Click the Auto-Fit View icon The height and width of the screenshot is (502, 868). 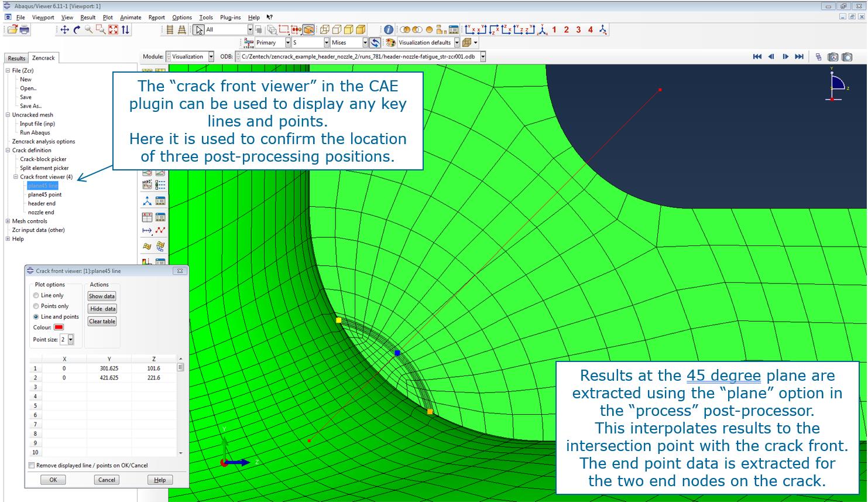[113, 29]
